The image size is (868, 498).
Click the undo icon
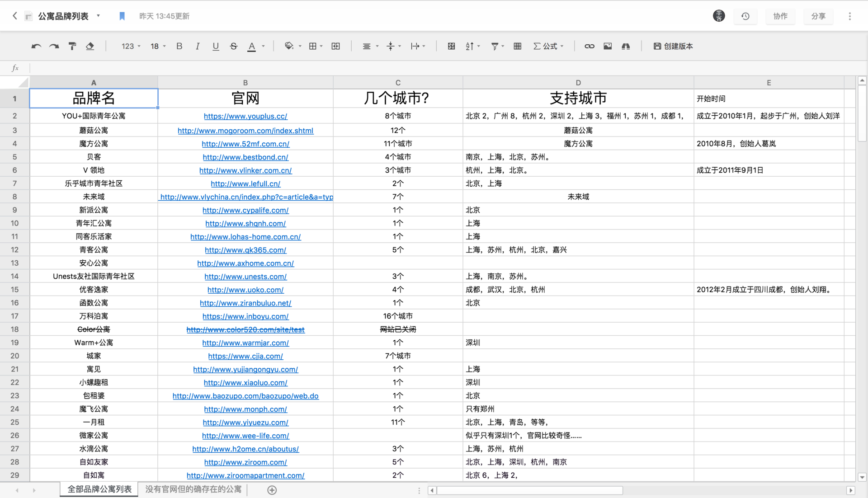36,46
